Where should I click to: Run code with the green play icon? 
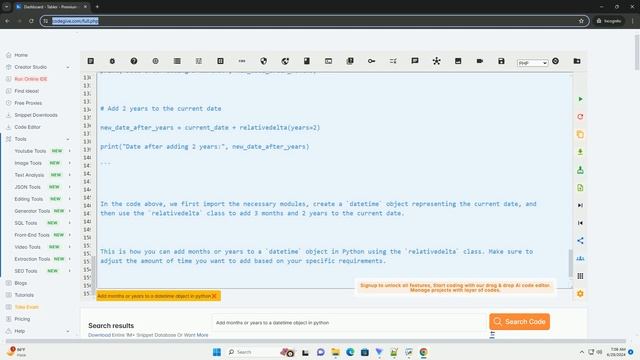pyautogui.click(x=580, y=99)
